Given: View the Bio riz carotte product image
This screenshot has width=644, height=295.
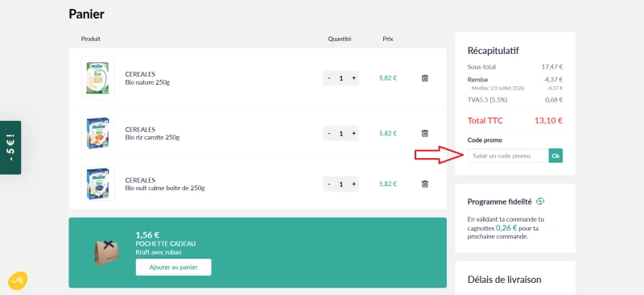Looking at the screenshot, I should (x=97, y=133).
